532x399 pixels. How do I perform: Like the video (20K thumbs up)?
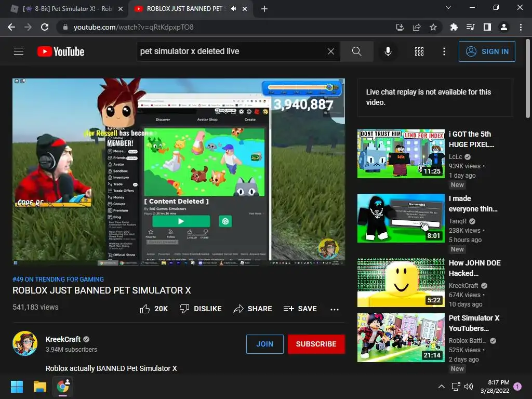154,309
